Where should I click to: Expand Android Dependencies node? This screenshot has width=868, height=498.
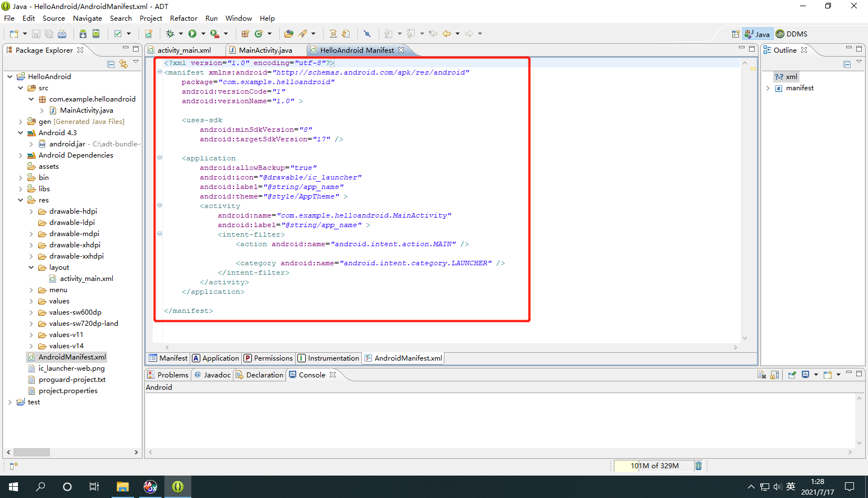coord(20,155)
